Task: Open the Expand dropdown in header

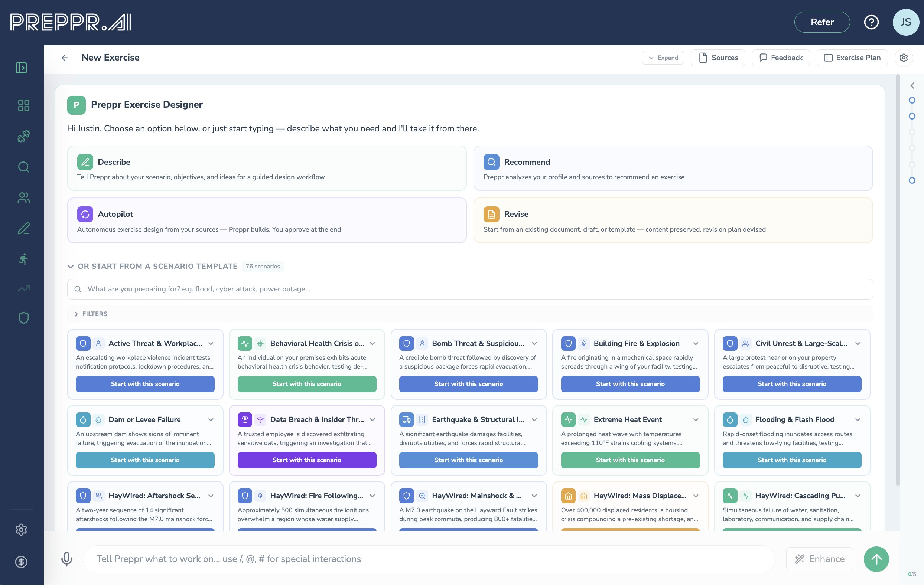Action: [663, 58]
